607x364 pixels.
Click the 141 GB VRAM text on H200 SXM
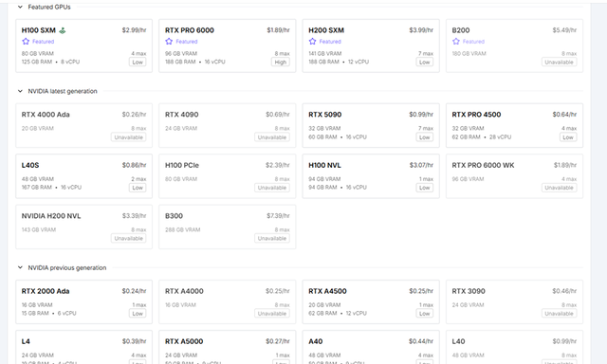[x=324, y=54]
